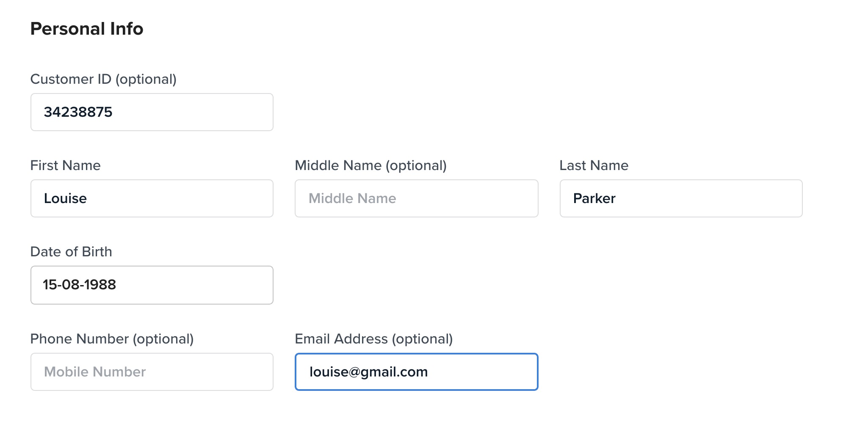Click the Middle Name field label
This screenshot has height=423, width=868.
[338, 165]
